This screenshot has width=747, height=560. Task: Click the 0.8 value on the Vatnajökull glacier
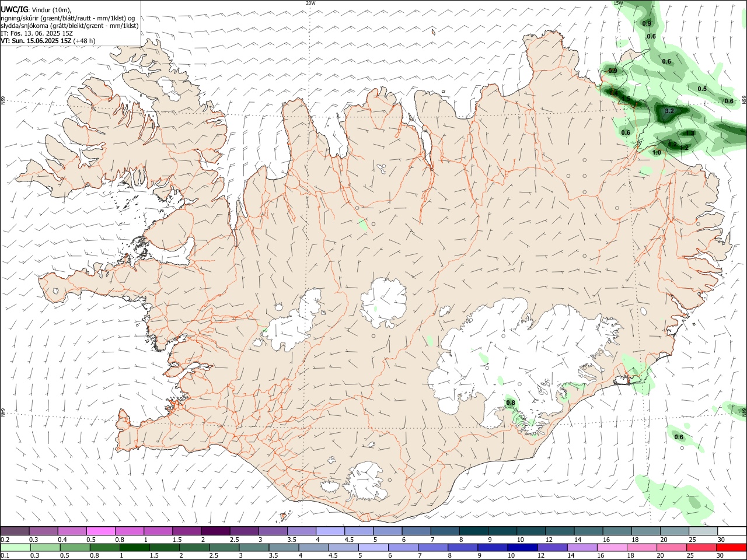(x=510, y=402)
